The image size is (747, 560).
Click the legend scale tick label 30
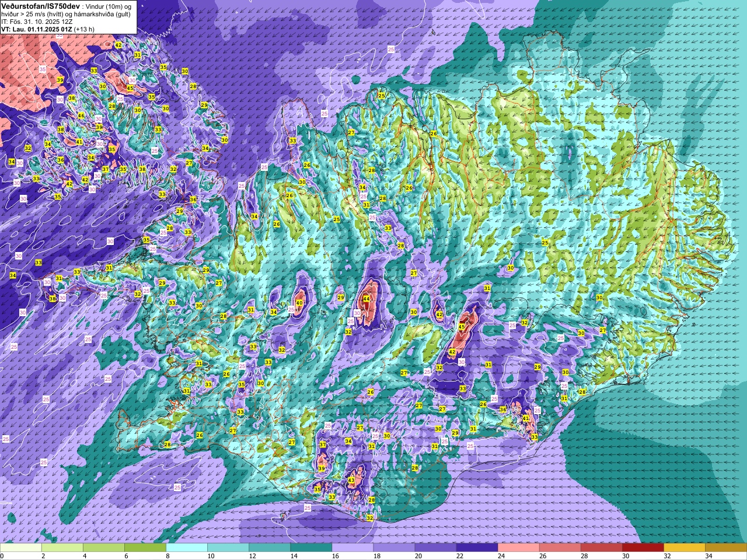point(625,556)
